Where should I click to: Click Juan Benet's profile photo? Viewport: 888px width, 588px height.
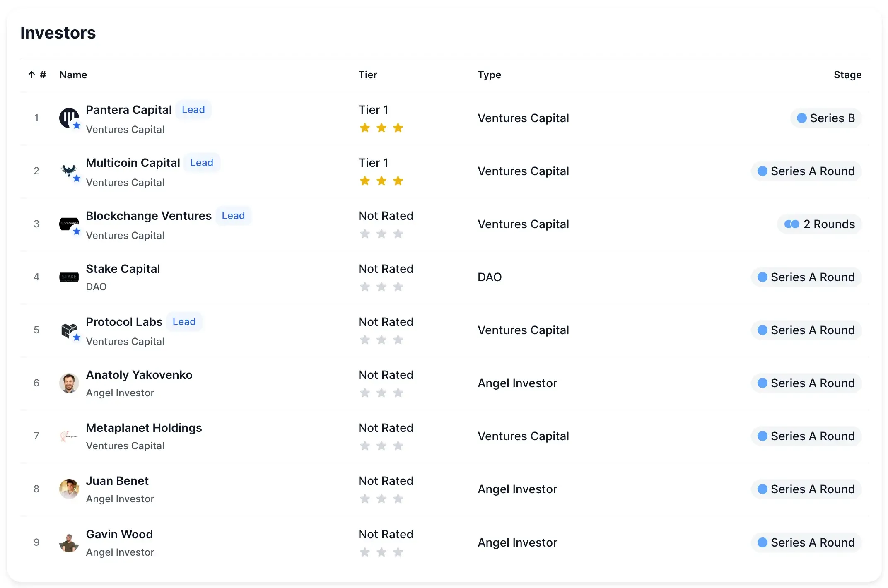tap(69, 489)
